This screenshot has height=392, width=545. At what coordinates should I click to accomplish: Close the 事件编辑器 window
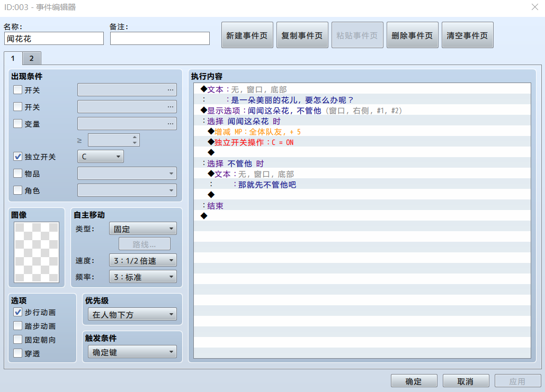tap(534, 7)
